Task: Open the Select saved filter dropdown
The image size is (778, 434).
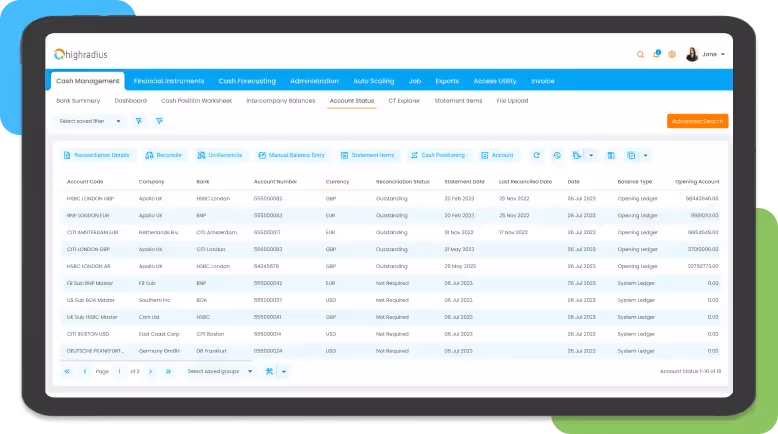Action: click(90, 121)
